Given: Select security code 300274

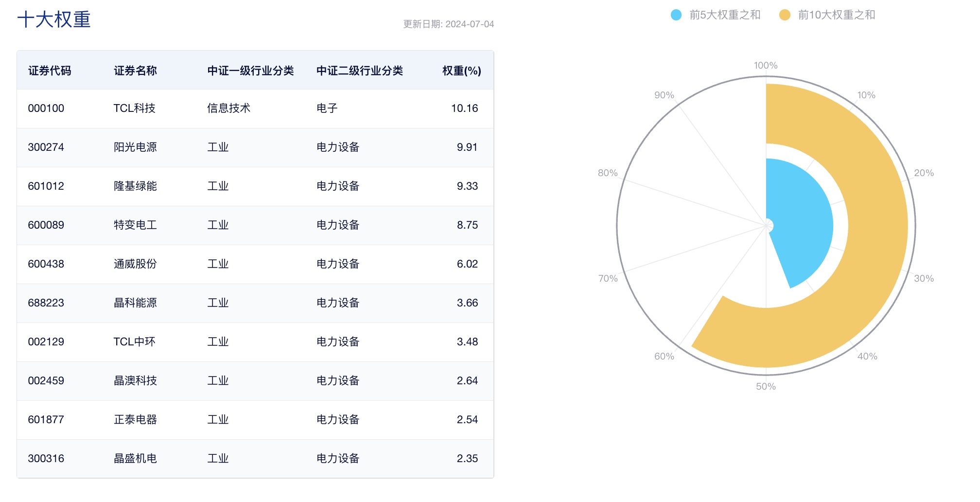Looking at the screenshot, I should click(46, 147).
